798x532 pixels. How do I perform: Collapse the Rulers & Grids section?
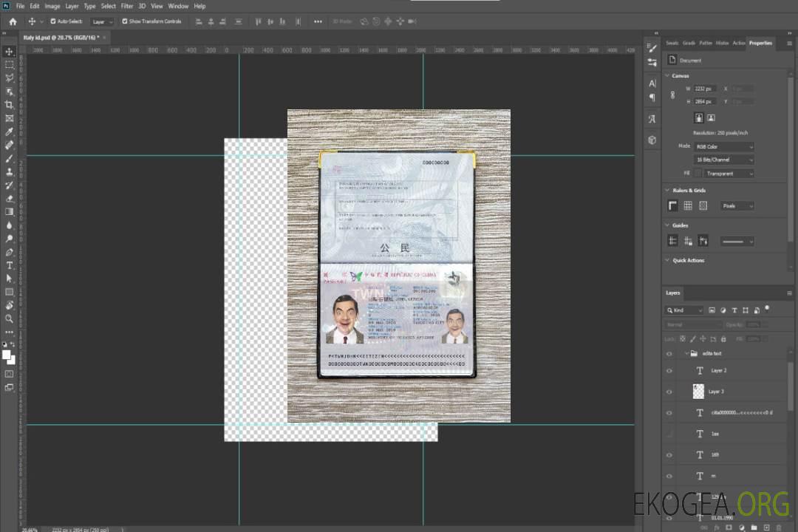coord(667,190)
